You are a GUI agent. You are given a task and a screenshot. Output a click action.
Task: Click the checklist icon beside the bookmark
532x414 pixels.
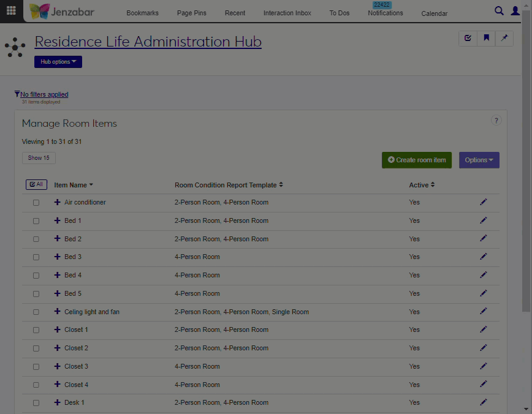click(x=468, y=38)
